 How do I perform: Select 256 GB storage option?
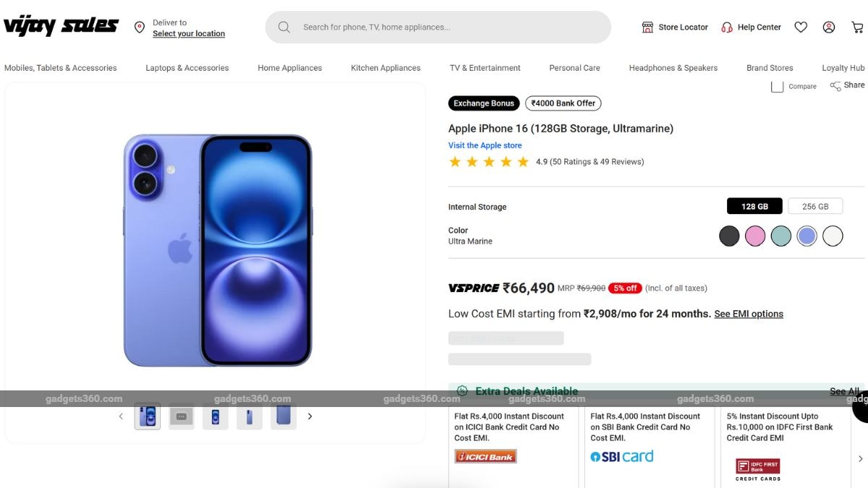(815, 206)
